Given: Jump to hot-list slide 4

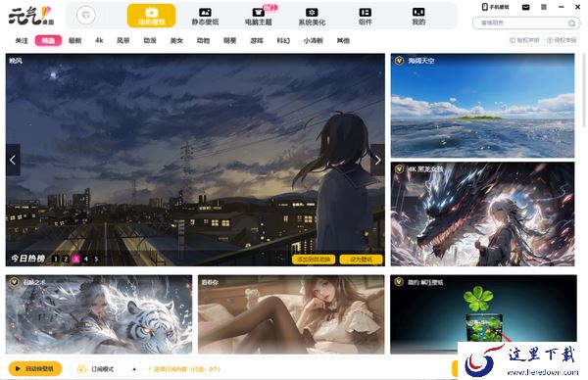Looking at the screenshot, I should (86, 259).
